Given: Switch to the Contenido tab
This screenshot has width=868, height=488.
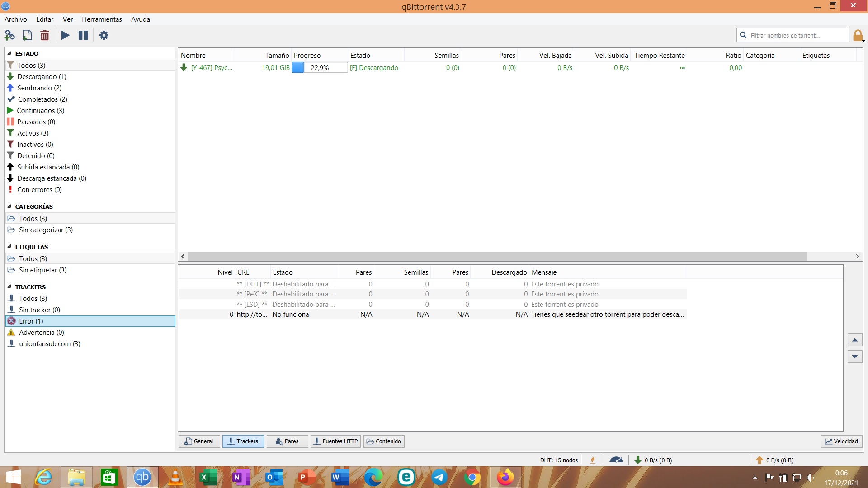Looking at the screenshot, I should [x=384, y=441].
